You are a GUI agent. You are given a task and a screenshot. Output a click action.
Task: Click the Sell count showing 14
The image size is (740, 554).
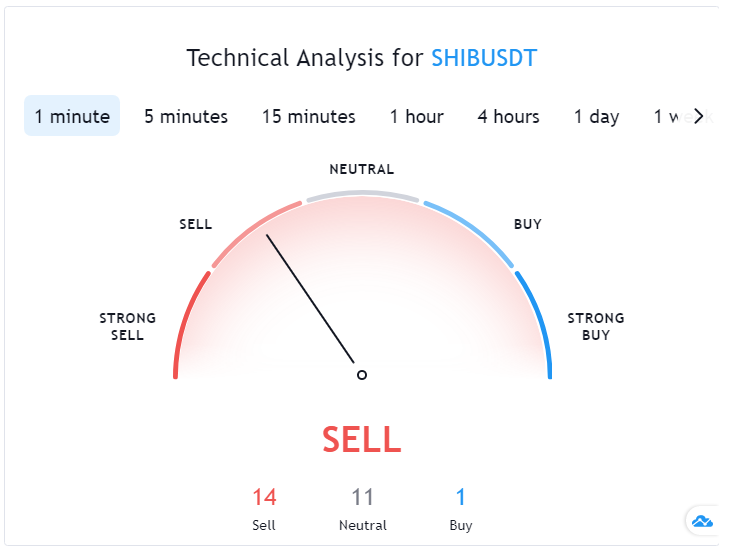pos(264,497)
